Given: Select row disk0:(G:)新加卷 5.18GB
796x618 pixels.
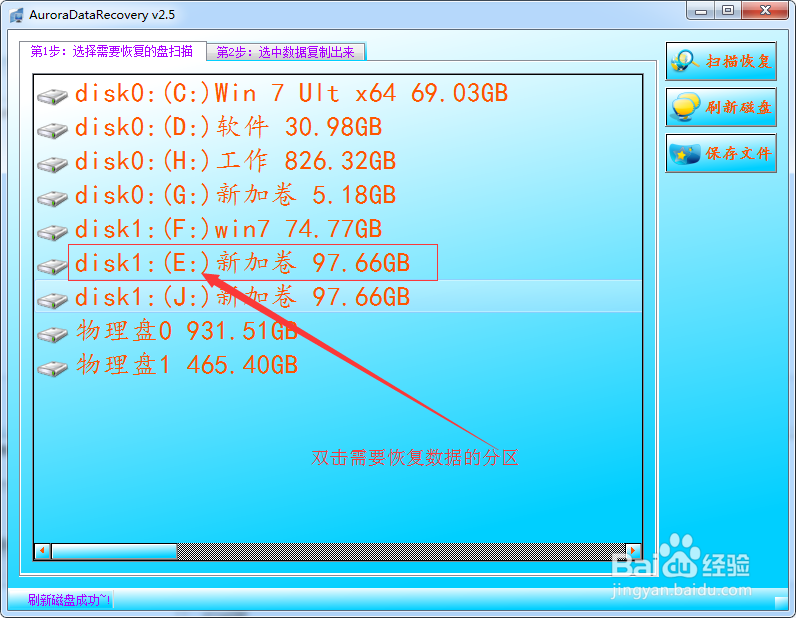Looking at the screenshot, I should (x=339, y=195).
